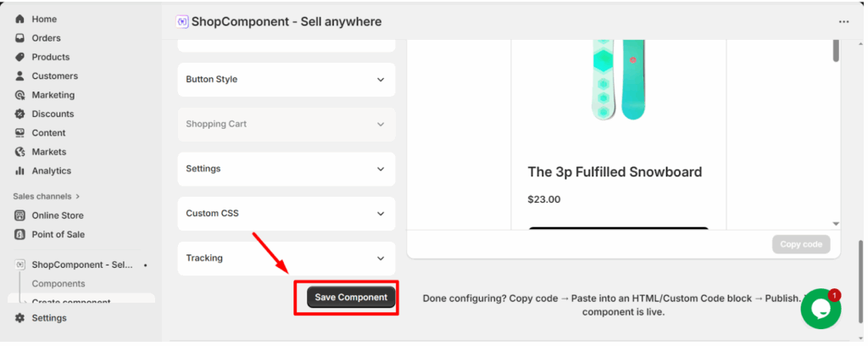868x346 pixels.
Task: Click the Save Component button
Action: coord(351,298)
